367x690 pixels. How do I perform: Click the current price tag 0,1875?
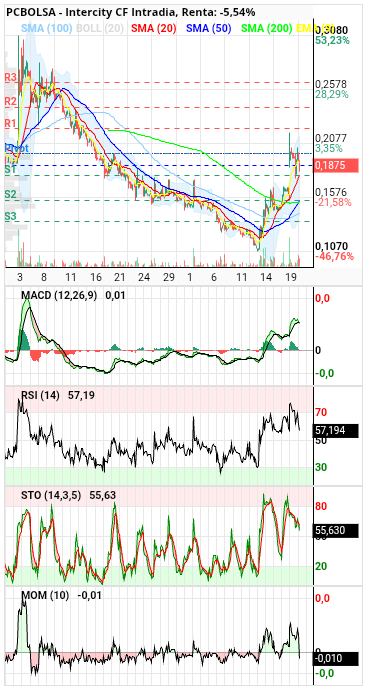(337, 165)
